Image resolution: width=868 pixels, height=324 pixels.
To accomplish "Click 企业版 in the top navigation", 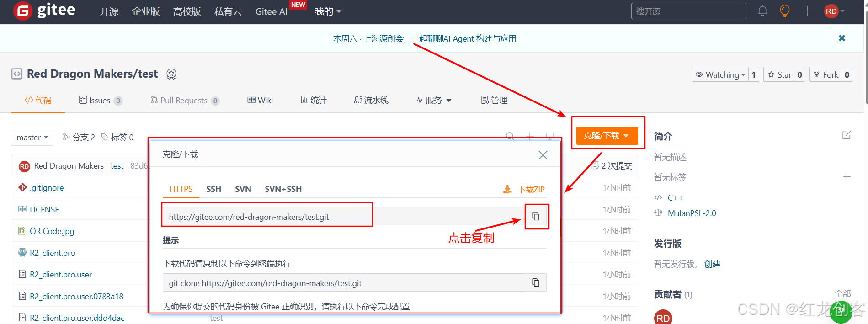I will [146, 11].
